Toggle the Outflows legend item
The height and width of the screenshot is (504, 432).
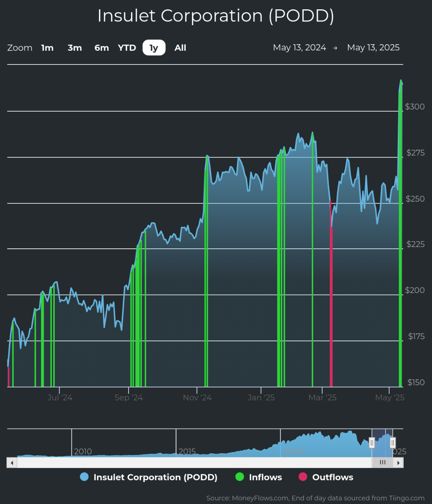[x=326, y=477]
